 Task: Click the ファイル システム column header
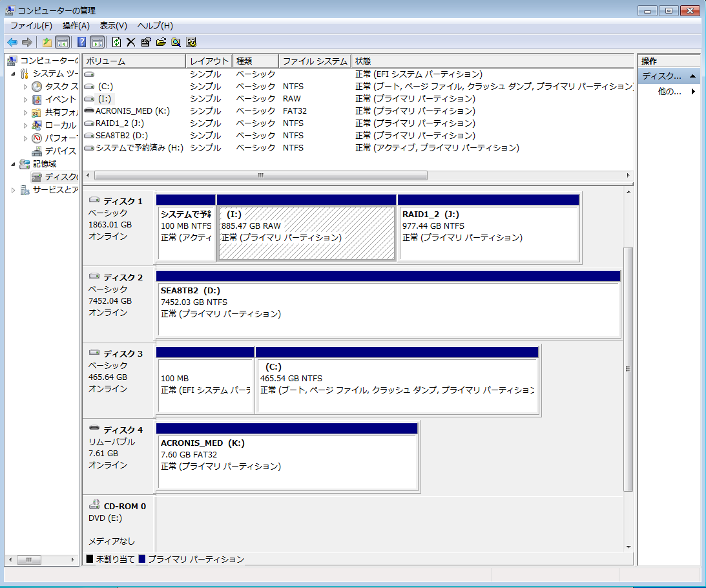(315, 61)
